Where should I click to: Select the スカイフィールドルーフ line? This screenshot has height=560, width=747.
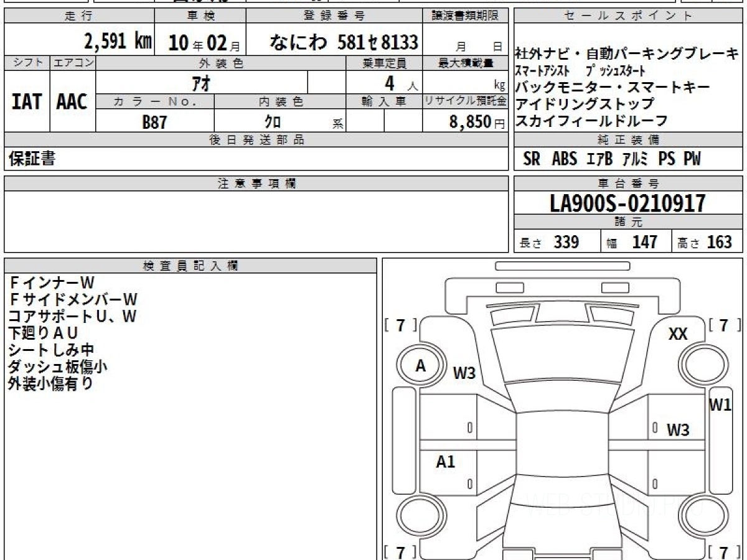[x=592, y=121]
